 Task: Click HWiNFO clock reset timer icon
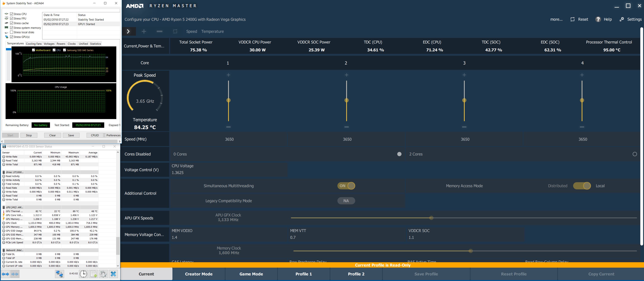(83, 274)
